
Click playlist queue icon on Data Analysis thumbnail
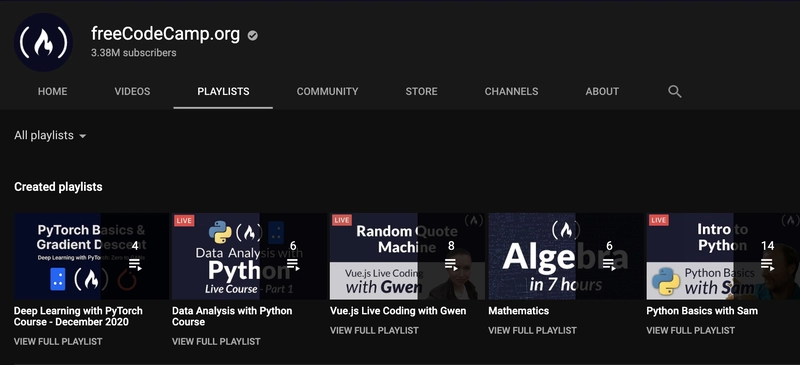tap(293, 264)
